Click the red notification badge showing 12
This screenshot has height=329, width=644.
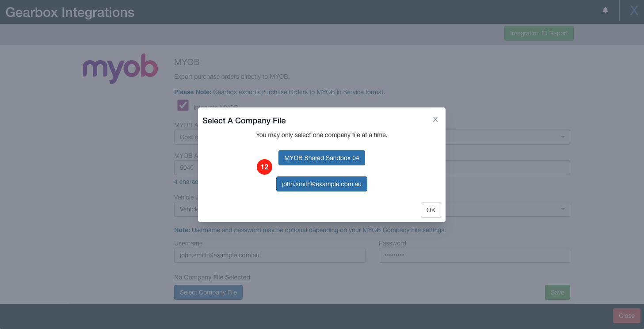pos(264,167)
